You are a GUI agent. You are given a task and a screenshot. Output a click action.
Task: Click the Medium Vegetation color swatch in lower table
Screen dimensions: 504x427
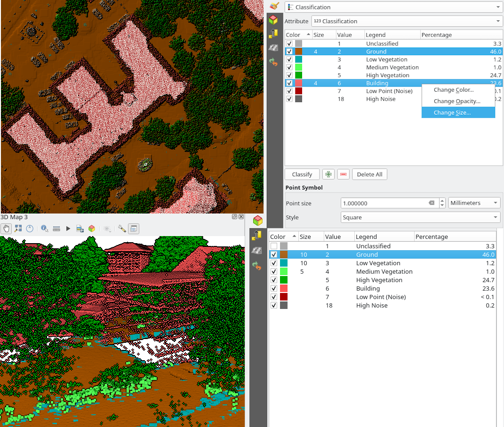pos(284,272)
